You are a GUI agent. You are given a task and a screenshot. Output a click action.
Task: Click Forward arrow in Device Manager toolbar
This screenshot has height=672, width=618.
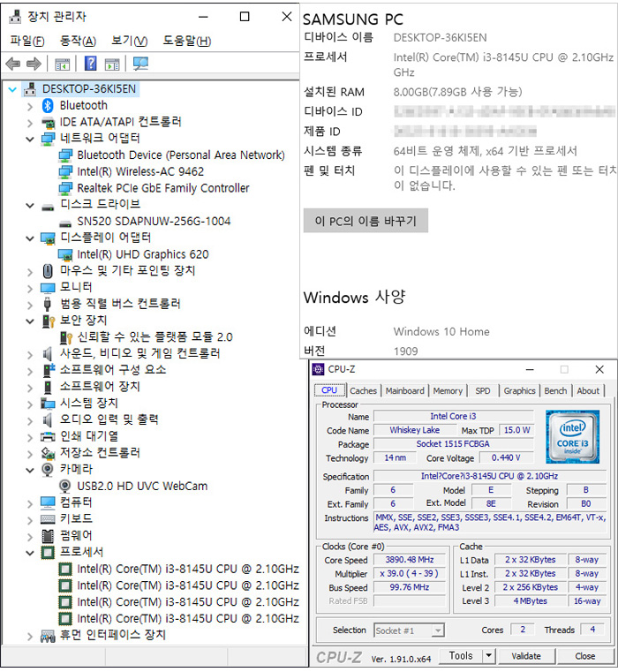point(34,64)
